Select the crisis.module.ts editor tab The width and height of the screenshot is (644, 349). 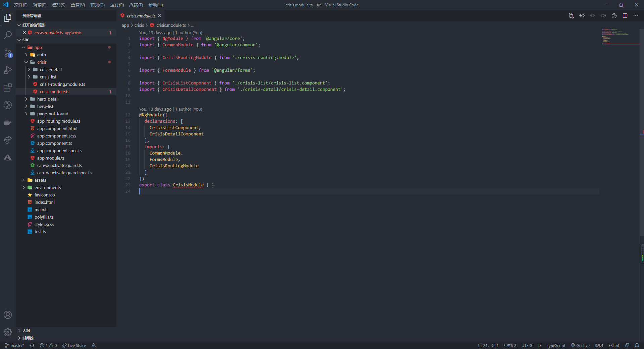pos(141,16)
